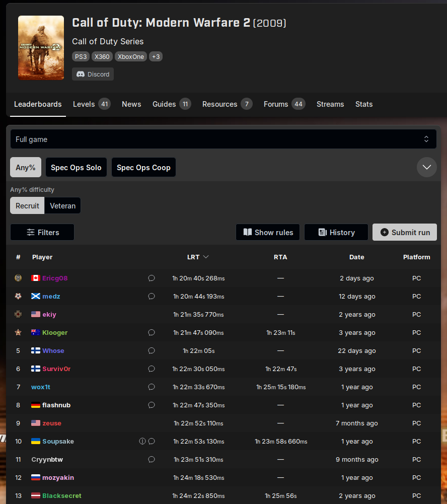Image resolution: width=447 pixels, height=504 pixels.
Task: Click third place trophy icon beside ekiy
Action: coord(18,314)
